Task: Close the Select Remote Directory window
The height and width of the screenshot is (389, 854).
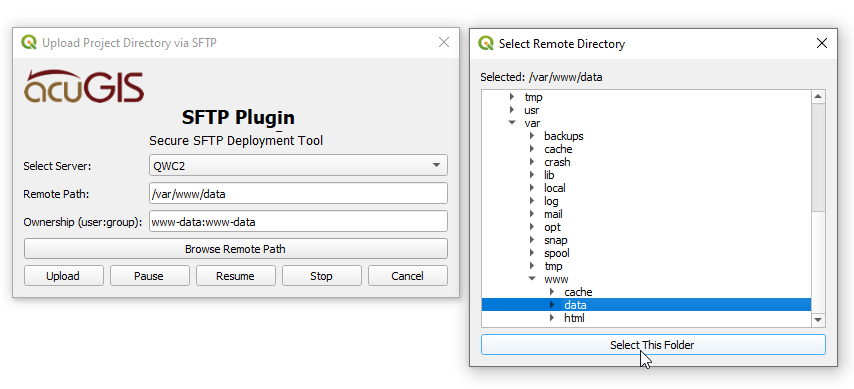Action: (822, 43)
